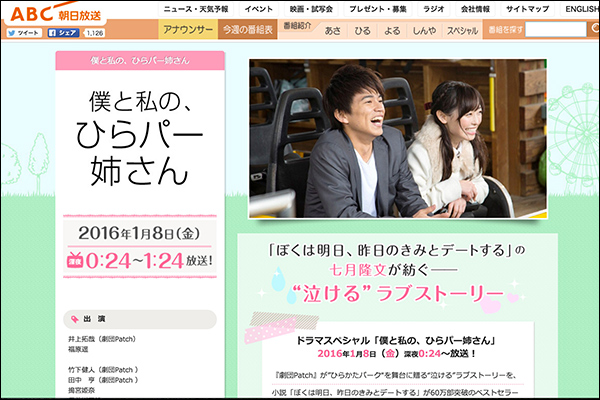This screenshot has height=400, width=600.
Task: Choose しんや program category
Action: coord(424,30)
